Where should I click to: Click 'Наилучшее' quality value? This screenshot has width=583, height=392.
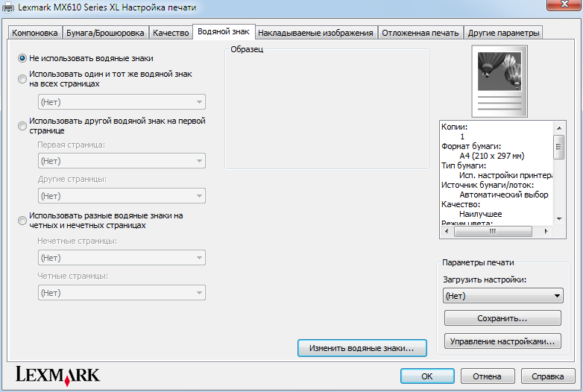point(480,214)
